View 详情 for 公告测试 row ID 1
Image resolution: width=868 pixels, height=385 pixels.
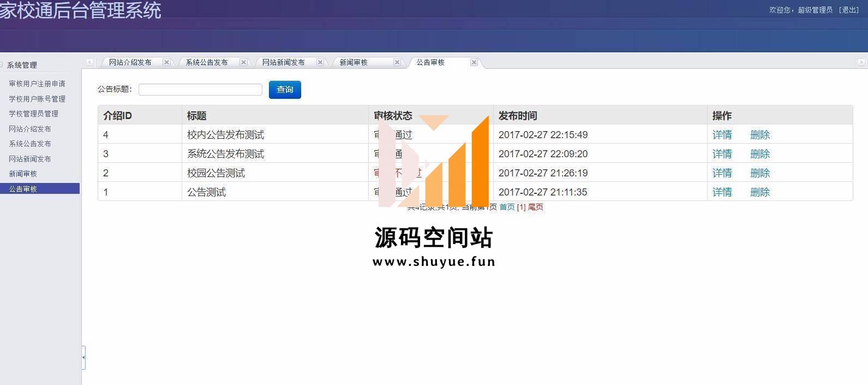[x=722, y=192]
